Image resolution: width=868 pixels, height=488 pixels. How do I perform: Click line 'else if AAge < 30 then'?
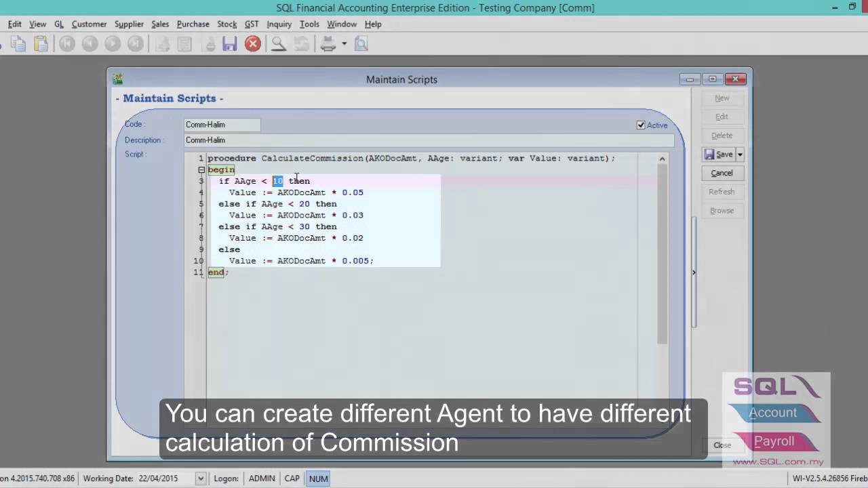click(x=277, y=227)
